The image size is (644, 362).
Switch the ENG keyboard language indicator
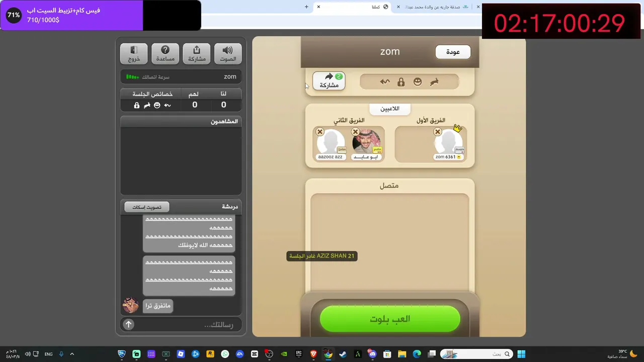point(48,354)
